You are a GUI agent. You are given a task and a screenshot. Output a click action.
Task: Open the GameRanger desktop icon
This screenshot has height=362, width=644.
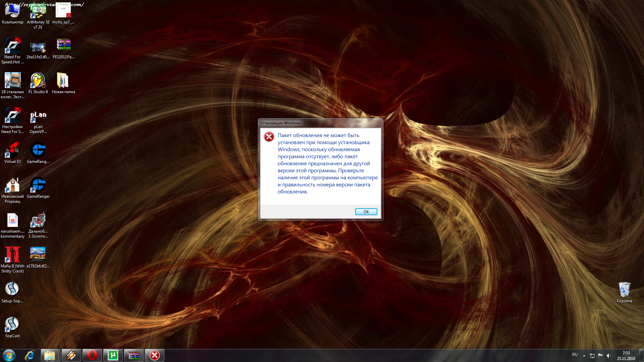(x=38, y=186)
